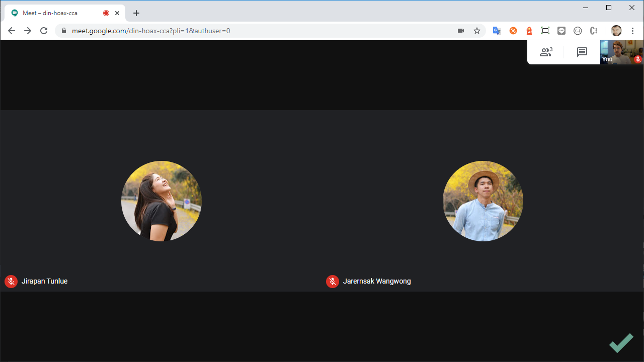Click the name label Jarernsak Wangwong
The height and width of the screenshot is (362, 644).
(x=377, y=282)
